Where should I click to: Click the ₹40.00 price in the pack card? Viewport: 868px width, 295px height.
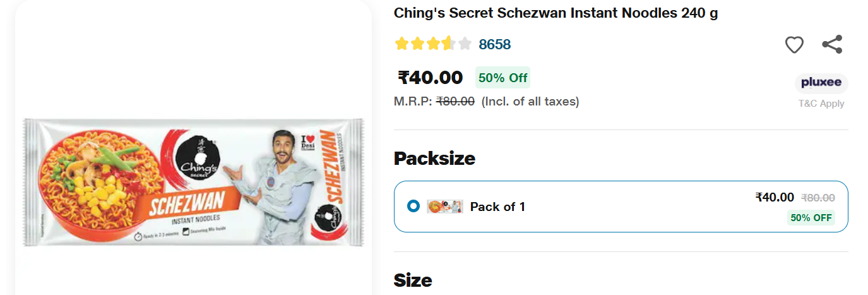pos(775,197)
